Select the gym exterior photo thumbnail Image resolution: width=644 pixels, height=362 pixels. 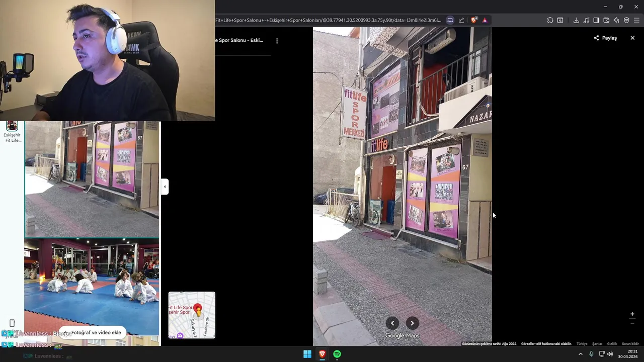[x=92, y=178]
